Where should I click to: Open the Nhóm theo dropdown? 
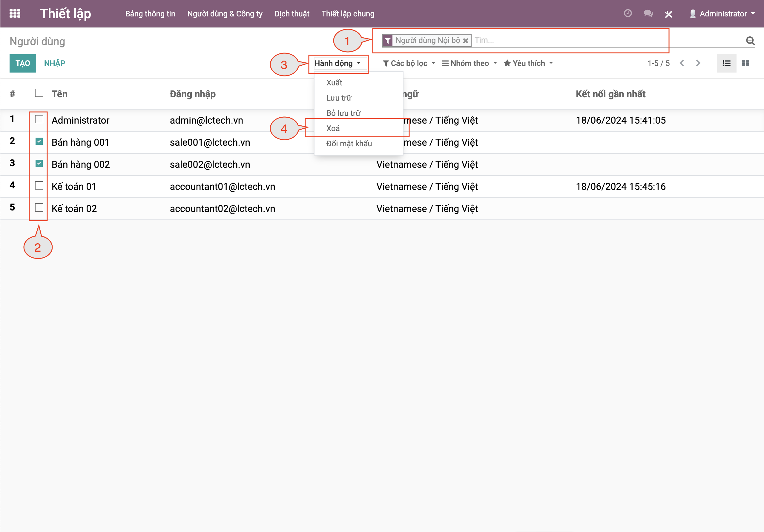[x=469, y=63]
